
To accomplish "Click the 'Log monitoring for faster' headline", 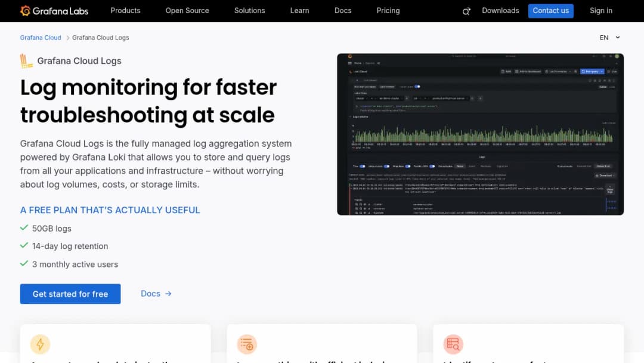I will pos(148,87).
